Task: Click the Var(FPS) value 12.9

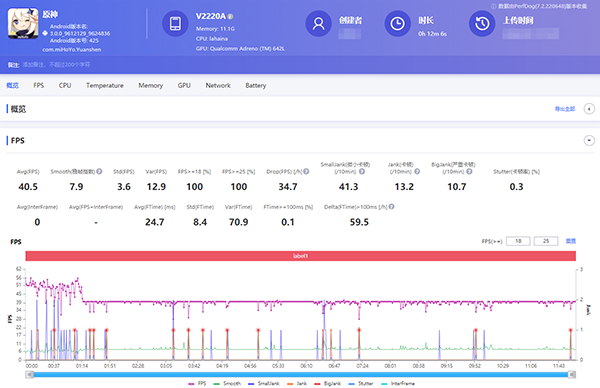Action: (156, 187)
